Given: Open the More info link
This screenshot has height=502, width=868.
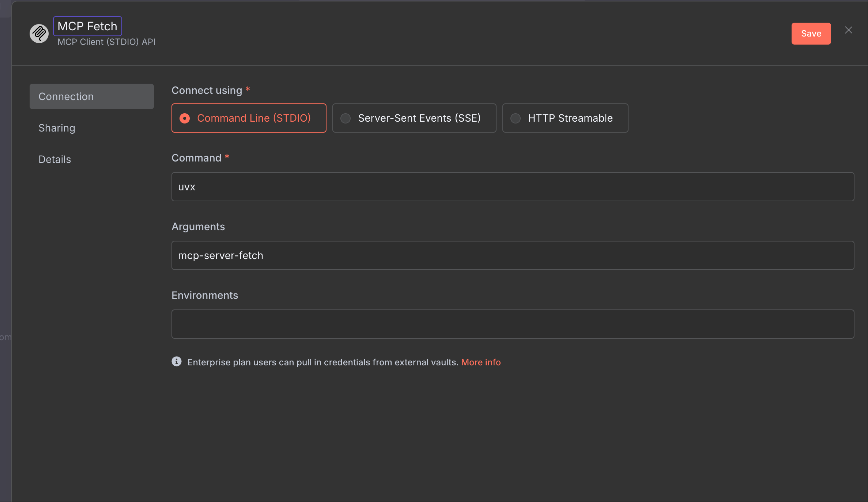Looking at the screenshot, I should 480,362.
